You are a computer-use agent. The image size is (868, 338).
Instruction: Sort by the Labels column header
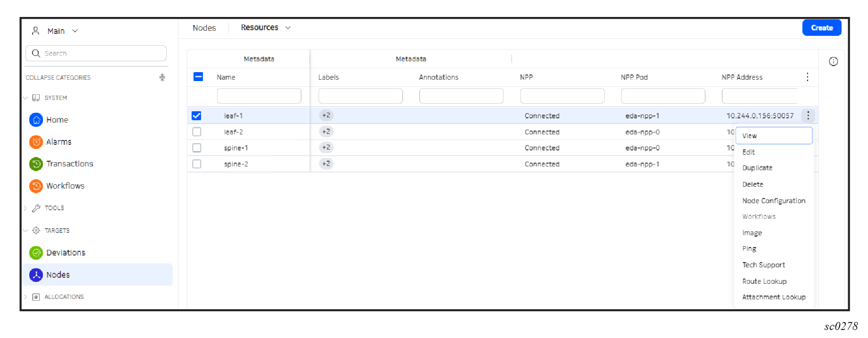pos(329,77)
